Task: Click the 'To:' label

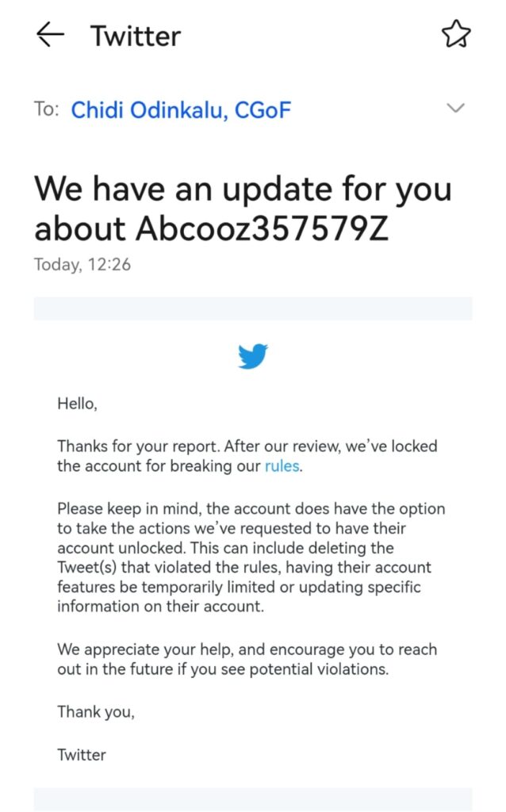Action: coord(46,109)
